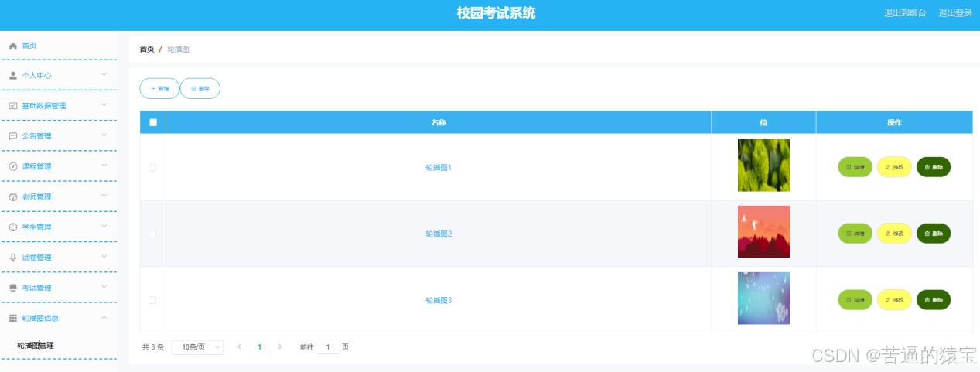Go to the previous page arrow

(x=239, y=347)
